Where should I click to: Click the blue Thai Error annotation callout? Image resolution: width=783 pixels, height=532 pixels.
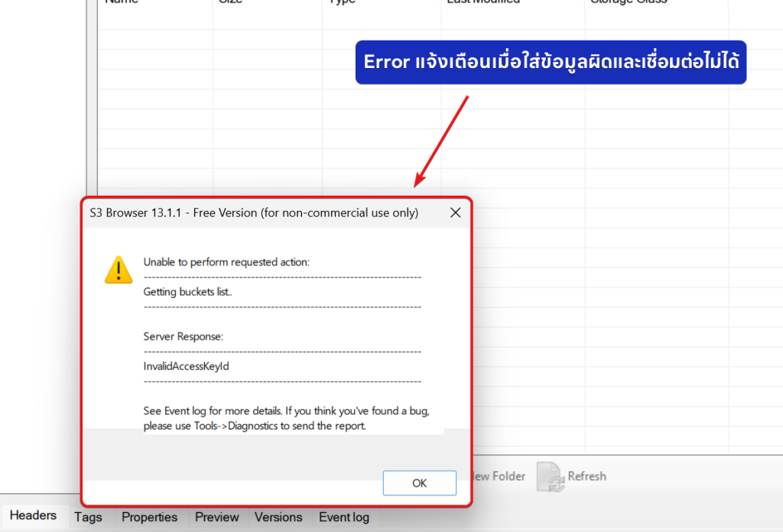551,62
